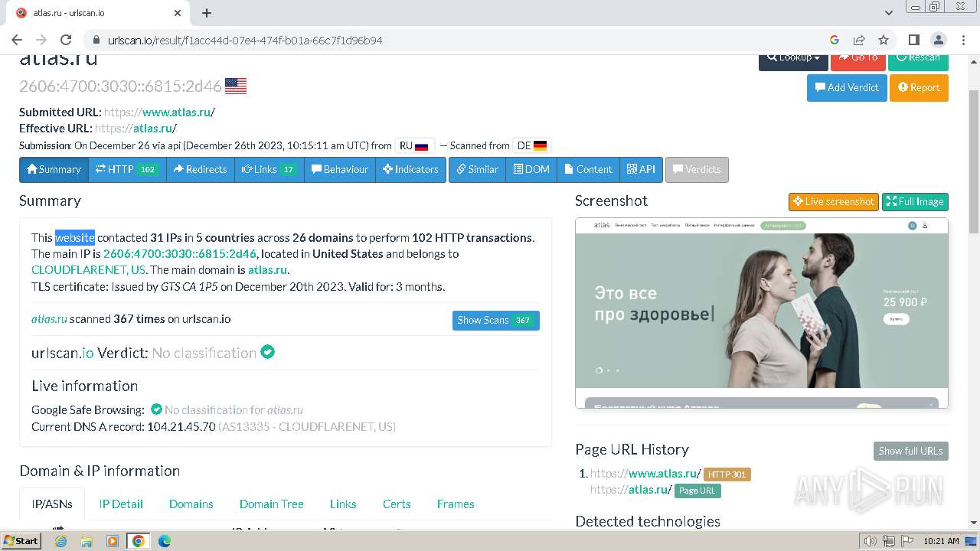Go back to the previous page
The height and width of the screenshot is (551, 980).
pyautogui.click(x=17, y=40)
